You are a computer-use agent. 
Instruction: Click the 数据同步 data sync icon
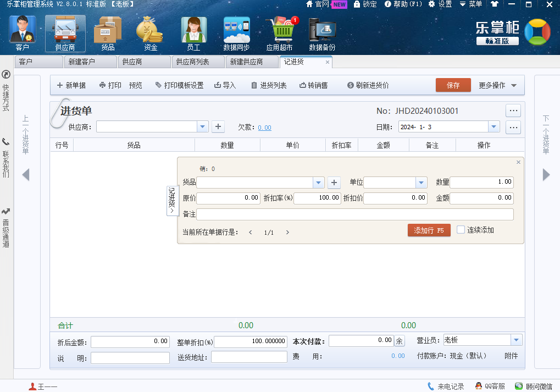point(236,33)
